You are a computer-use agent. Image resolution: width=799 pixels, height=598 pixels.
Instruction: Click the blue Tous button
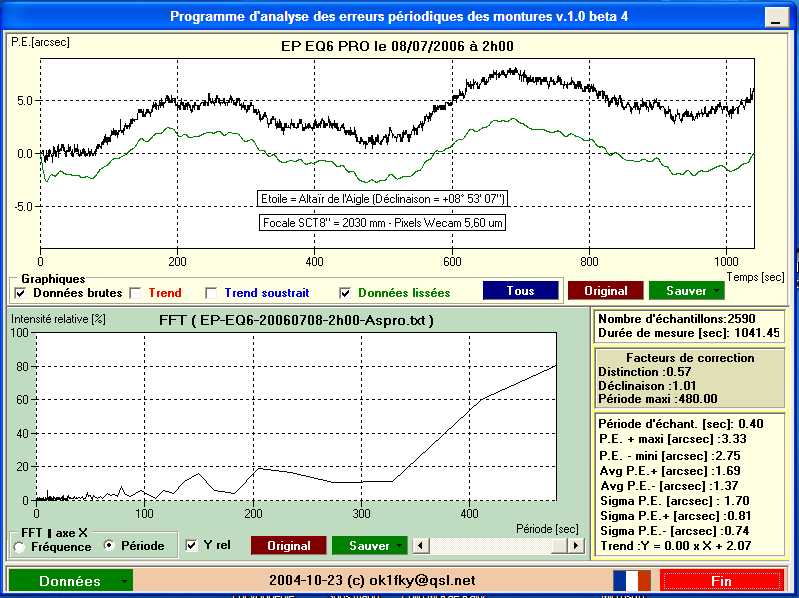point(520,291)
